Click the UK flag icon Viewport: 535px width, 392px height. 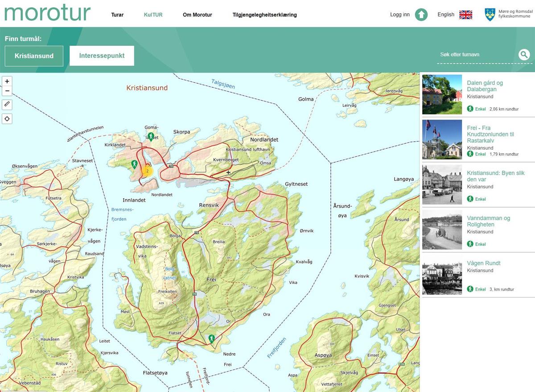click(x=466, y=15)
